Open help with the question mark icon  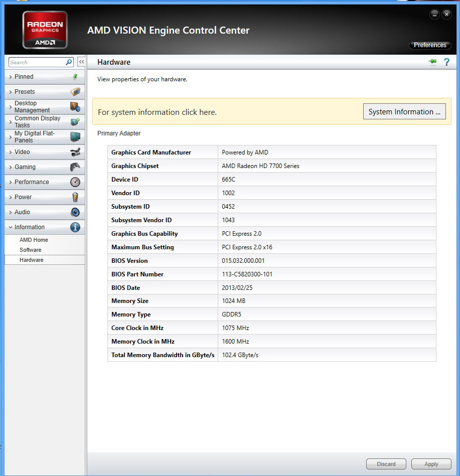pyautogui.click(x=446, y=62)
